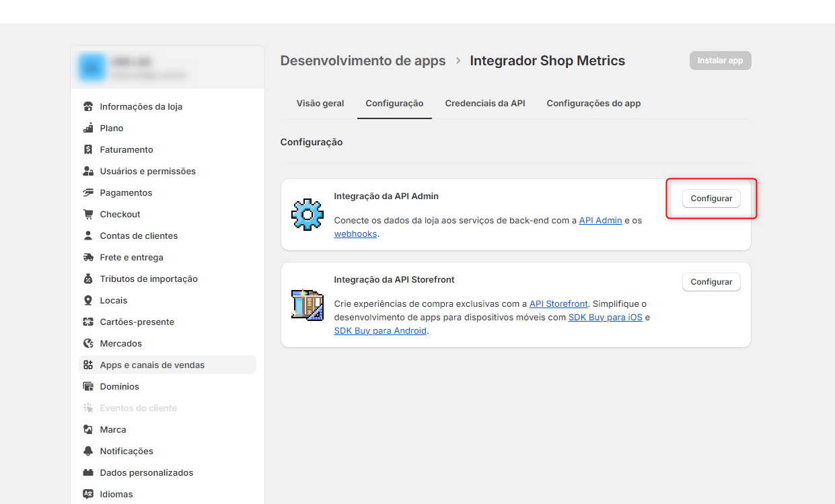
Task: Open the Credenciais da API tab
Action: 484,104
